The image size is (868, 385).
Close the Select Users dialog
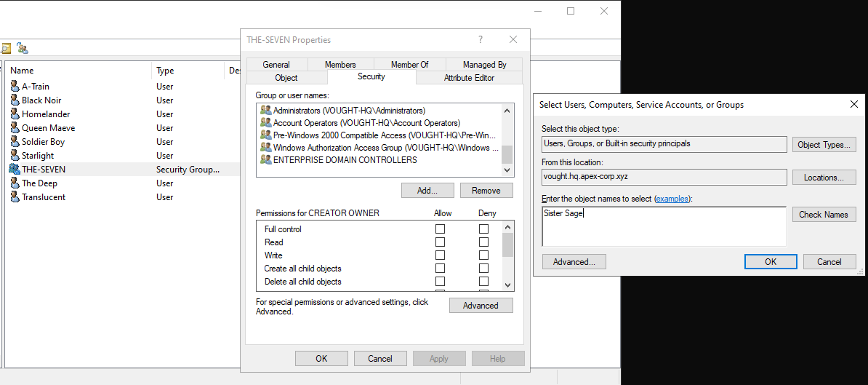[853, 104]
